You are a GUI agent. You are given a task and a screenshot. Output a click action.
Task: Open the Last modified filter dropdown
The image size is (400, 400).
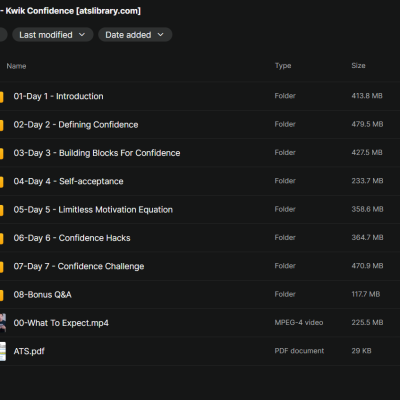coord(53,35)
